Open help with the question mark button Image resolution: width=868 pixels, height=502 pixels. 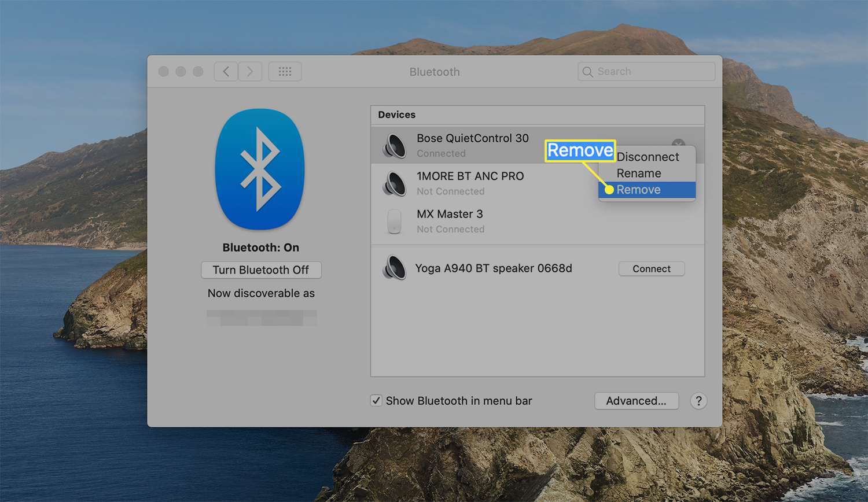coord(698,401)
